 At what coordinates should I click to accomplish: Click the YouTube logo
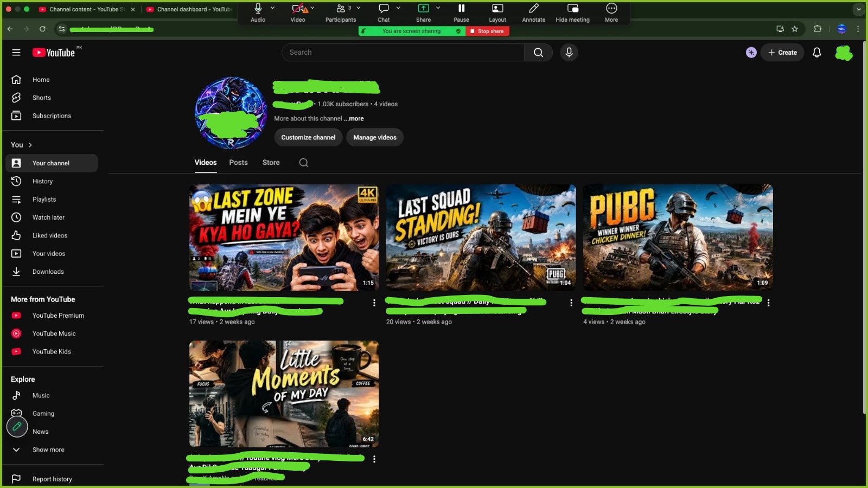54,53
